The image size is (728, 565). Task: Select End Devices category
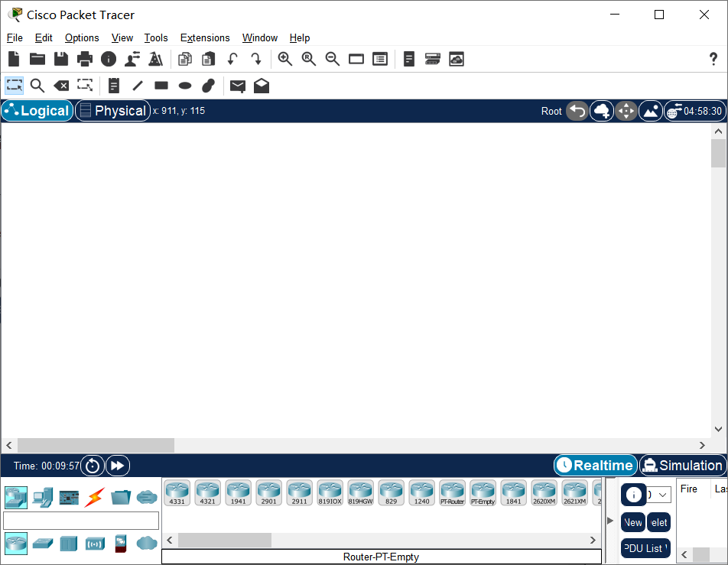coord(43,498)
